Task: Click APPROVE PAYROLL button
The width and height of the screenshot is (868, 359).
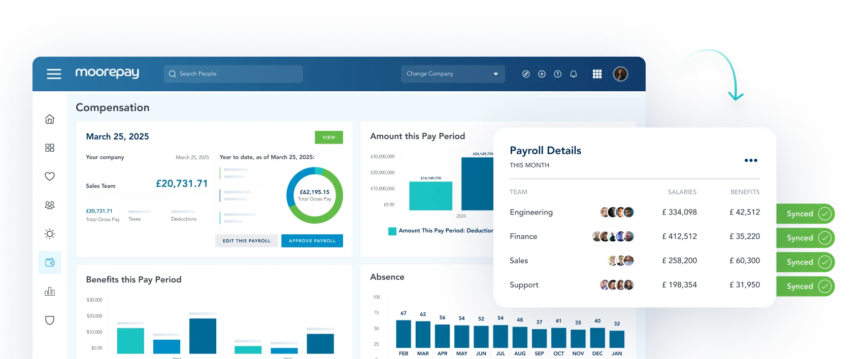Action: point(312,241)
